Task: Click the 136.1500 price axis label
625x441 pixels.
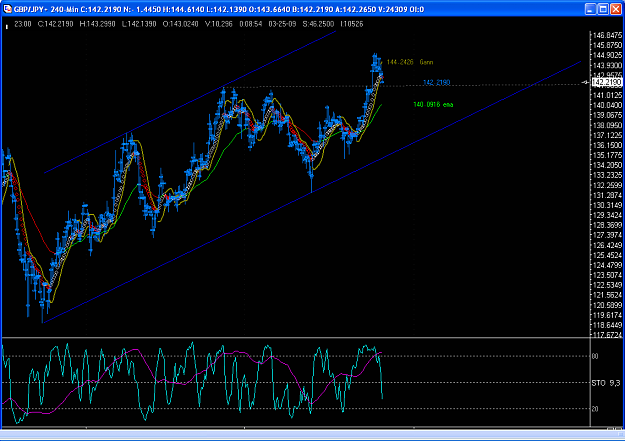Action: coord(607,146)
